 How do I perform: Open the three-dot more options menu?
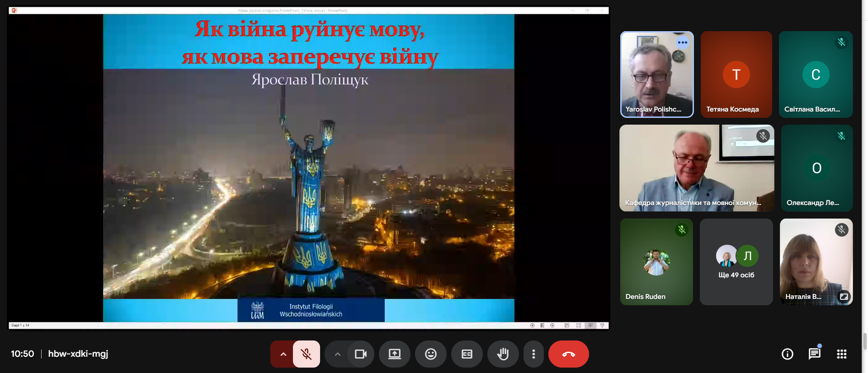tap(534, 354)
